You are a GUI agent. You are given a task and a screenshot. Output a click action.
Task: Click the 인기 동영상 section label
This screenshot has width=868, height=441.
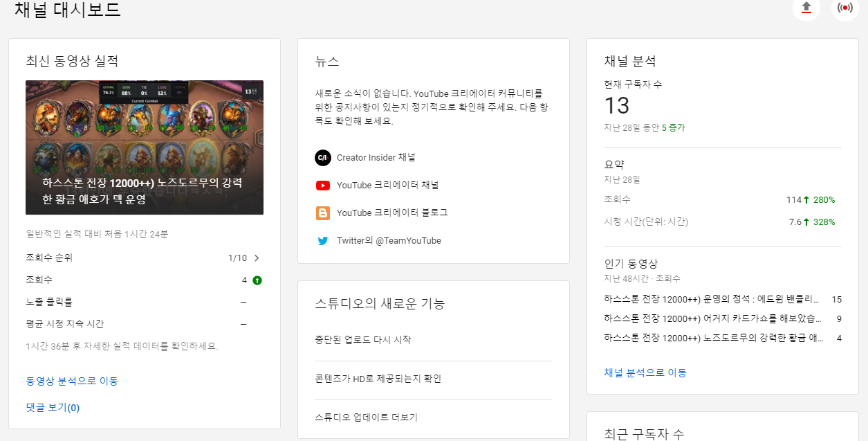[x=631, y=264]
